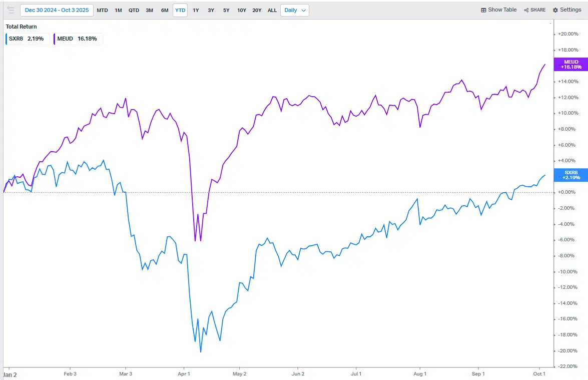Click the Total Return chart plot area
This screenshot has width=588, height=380.
click(x=275, y=200)
